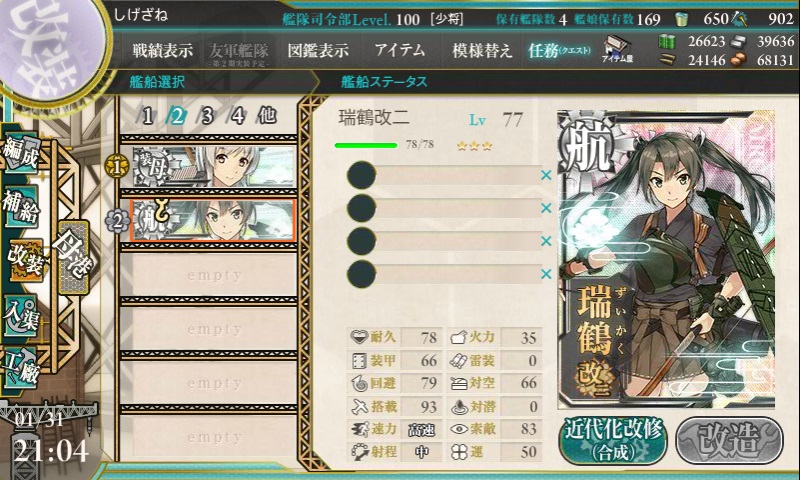Click the third empty equipment slot
801x480 pixels.
444,241
